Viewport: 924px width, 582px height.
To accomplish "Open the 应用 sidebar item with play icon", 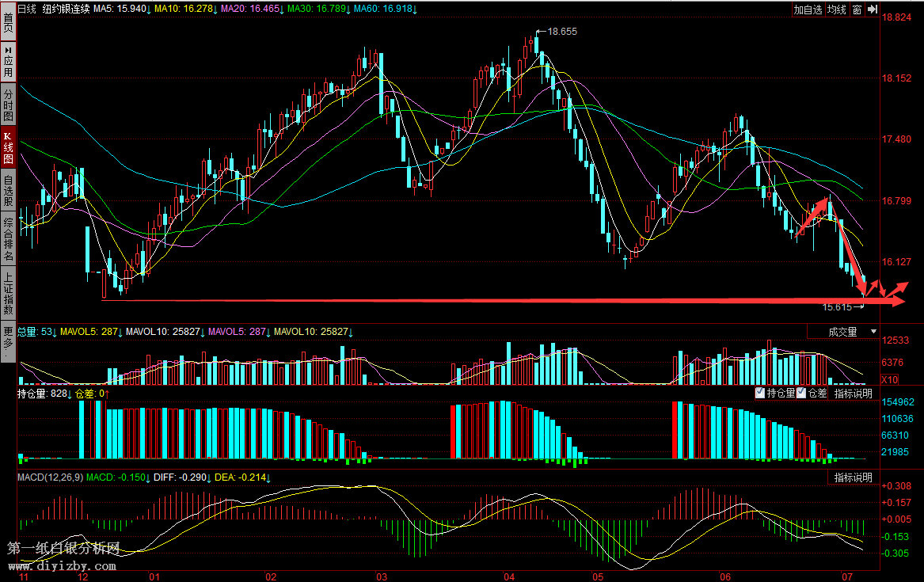I will (x=8, y=61).
